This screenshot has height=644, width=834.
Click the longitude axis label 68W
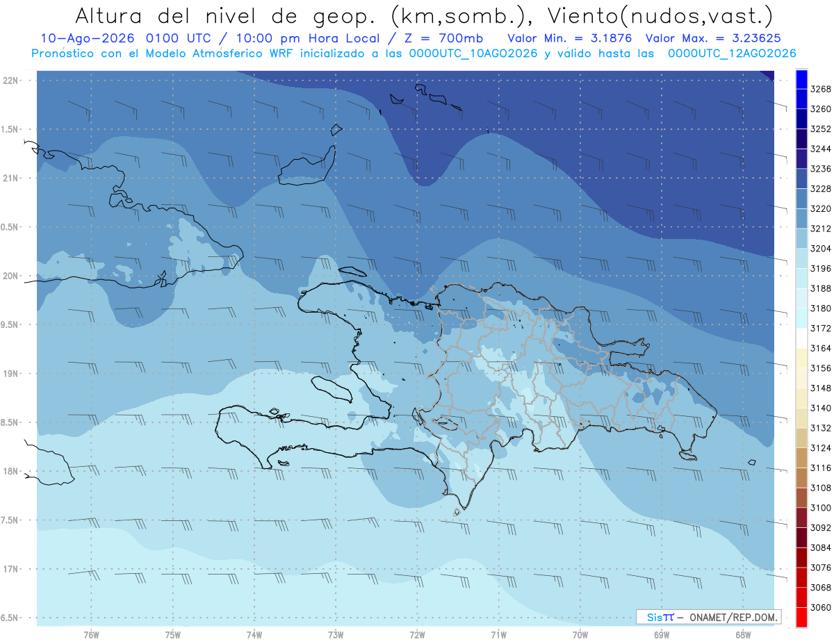743,635
